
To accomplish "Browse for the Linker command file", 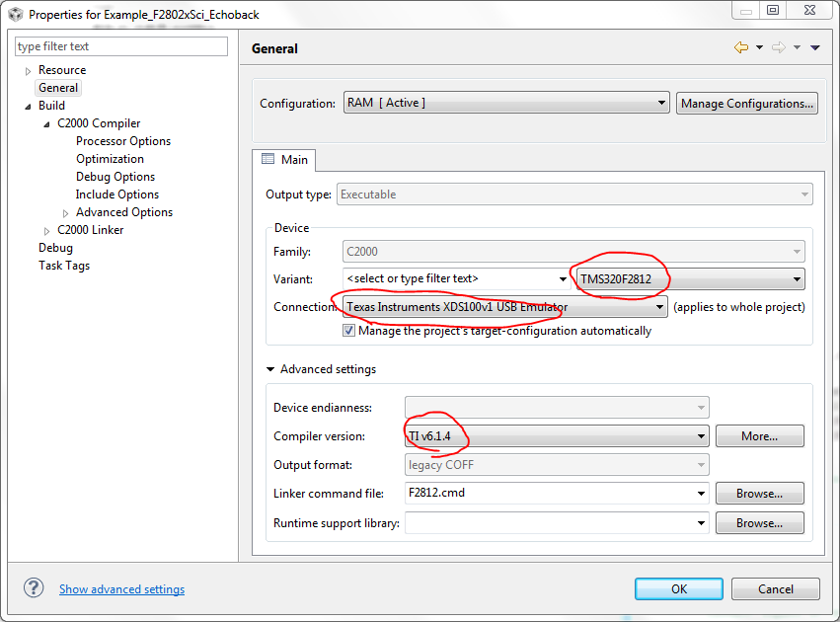I will (759, 493).
